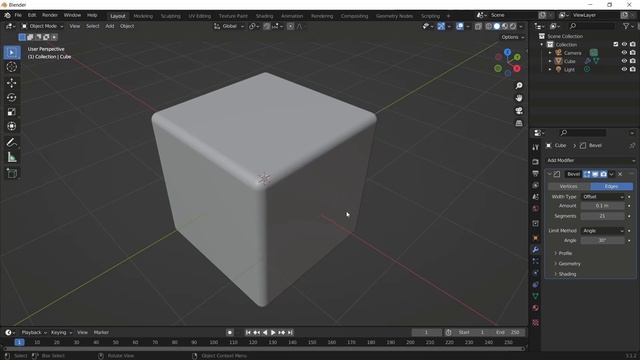
Task: Open the Particles properties tab
Action: 536,261
